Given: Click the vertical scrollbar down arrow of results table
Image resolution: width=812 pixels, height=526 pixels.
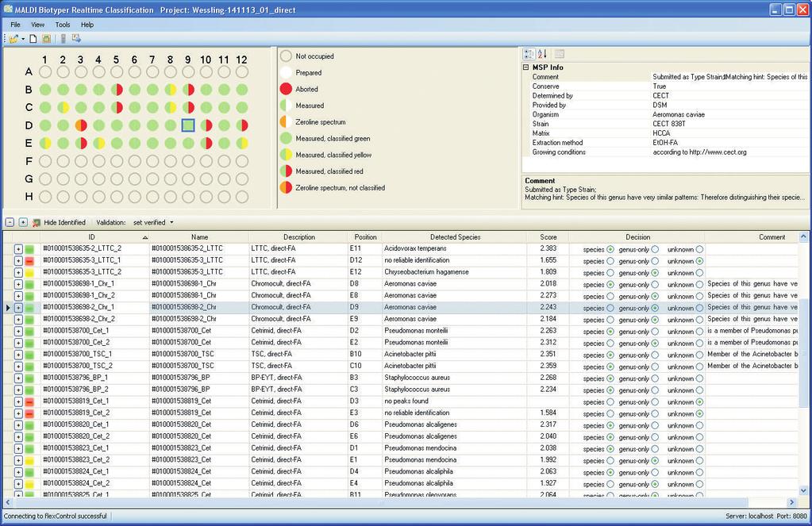Looking at the screenshot, I should click(803, 491).
